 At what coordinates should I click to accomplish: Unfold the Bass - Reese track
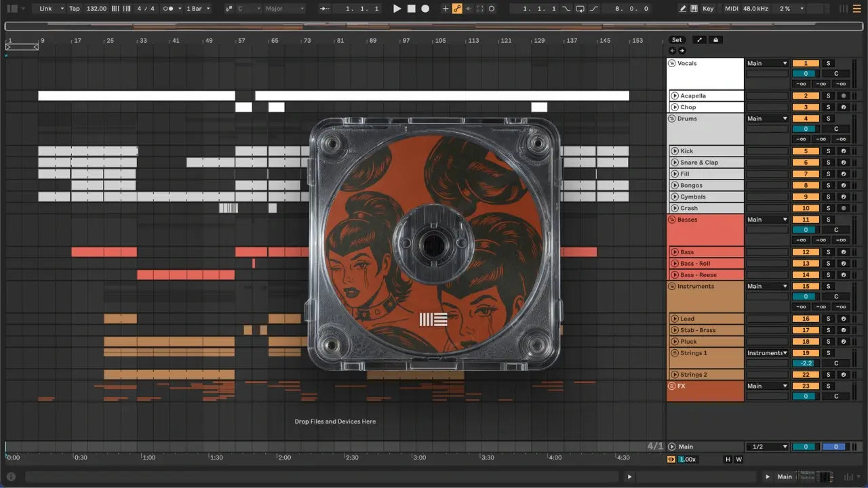[x=675, y=274]
